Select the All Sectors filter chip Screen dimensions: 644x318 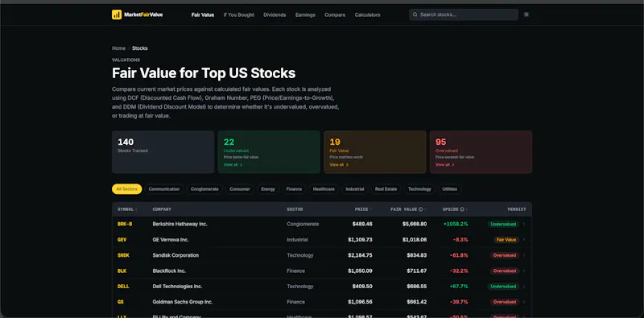[127, 189]
